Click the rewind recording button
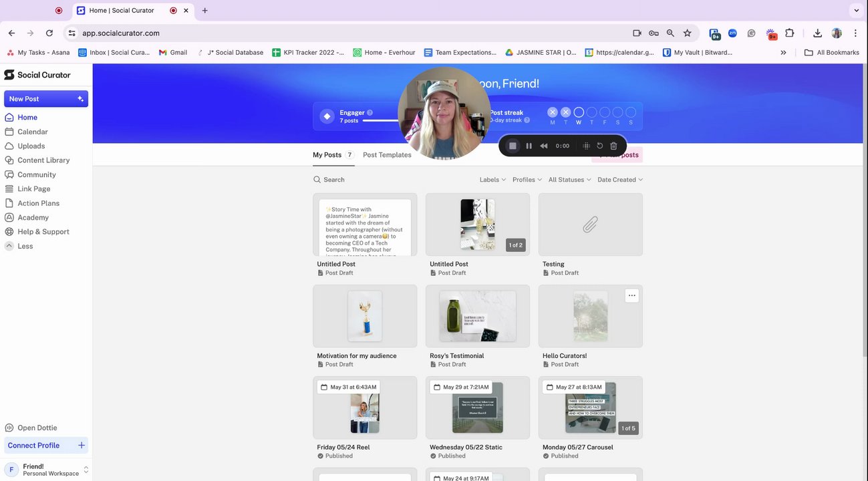 click(x=544, y=146)
